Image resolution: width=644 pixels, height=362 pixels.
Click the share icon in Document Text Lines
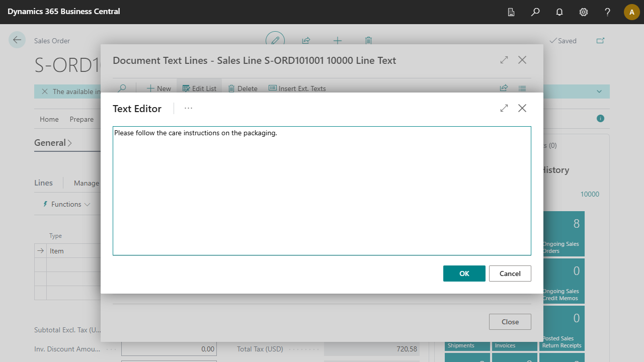[504, 88]
